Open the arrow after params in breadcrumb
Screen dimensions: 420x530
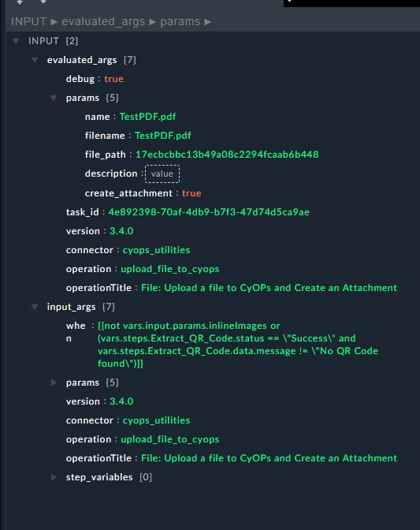tap(208, 22)
